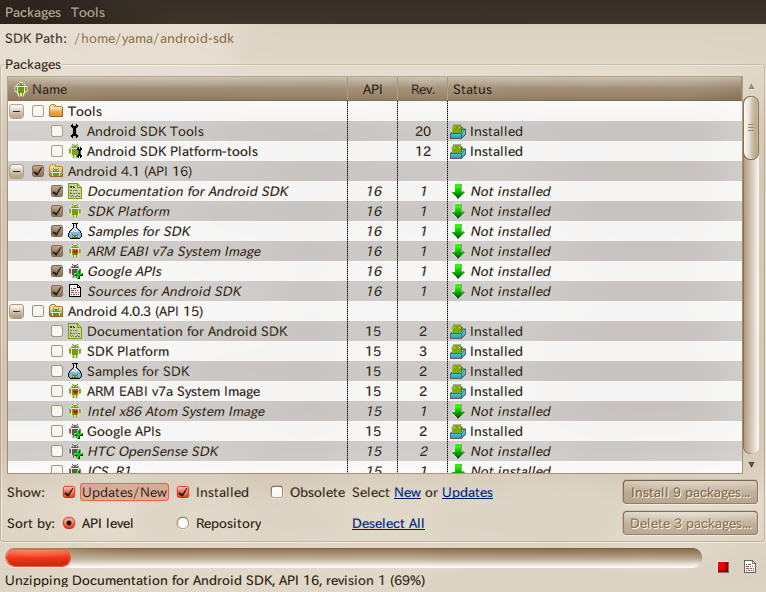
Task: Click the SDK path /home/yama/android-sdk text
Action: pyautogui.click(x=154, y=39)
